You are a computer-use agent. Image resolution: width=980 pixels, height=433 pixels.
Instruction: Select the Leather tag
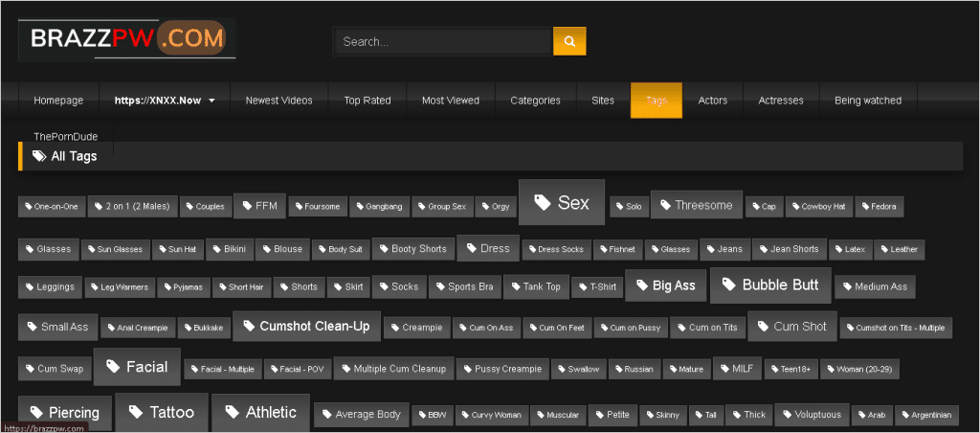point(900,249)
